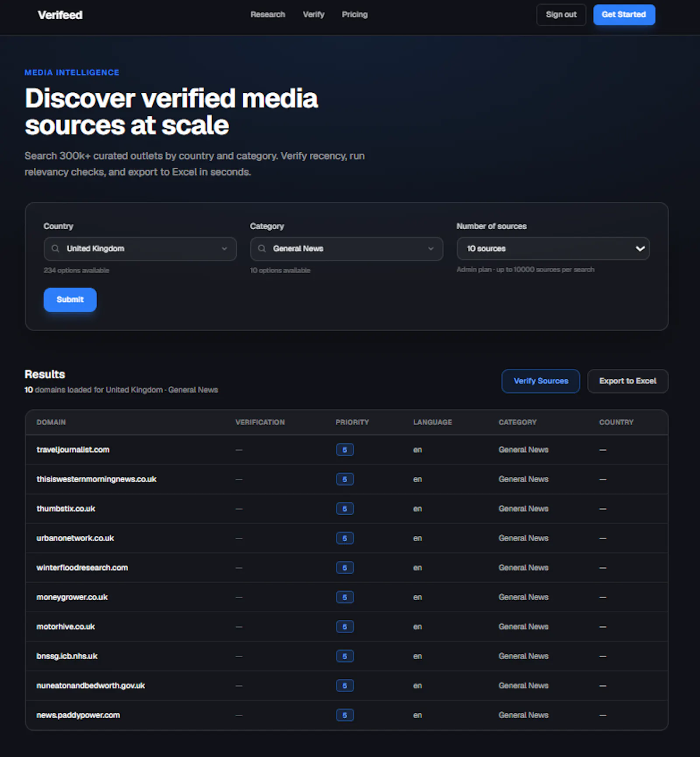Open the Verify nav item
700x757 pixels.
[x=314, y=14]
